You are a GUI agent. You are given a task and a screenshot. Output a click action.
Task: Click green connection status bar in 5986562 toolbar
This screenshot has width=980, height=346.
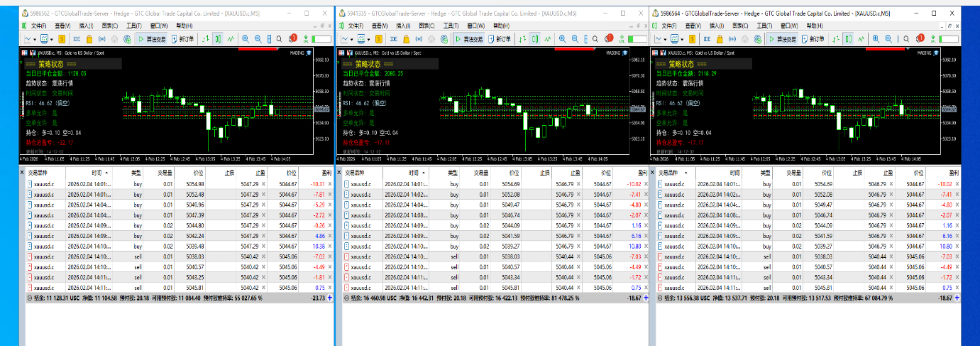321,39
